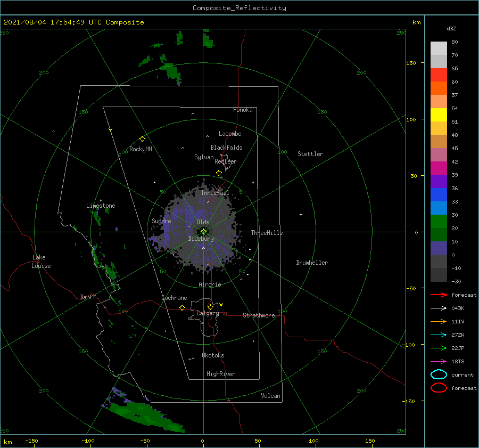This screenshot has width=479, height=448.
Task: Click the yellow diamond marker near RockyMH
Action: pyautogui.click(x=142, y=139)
